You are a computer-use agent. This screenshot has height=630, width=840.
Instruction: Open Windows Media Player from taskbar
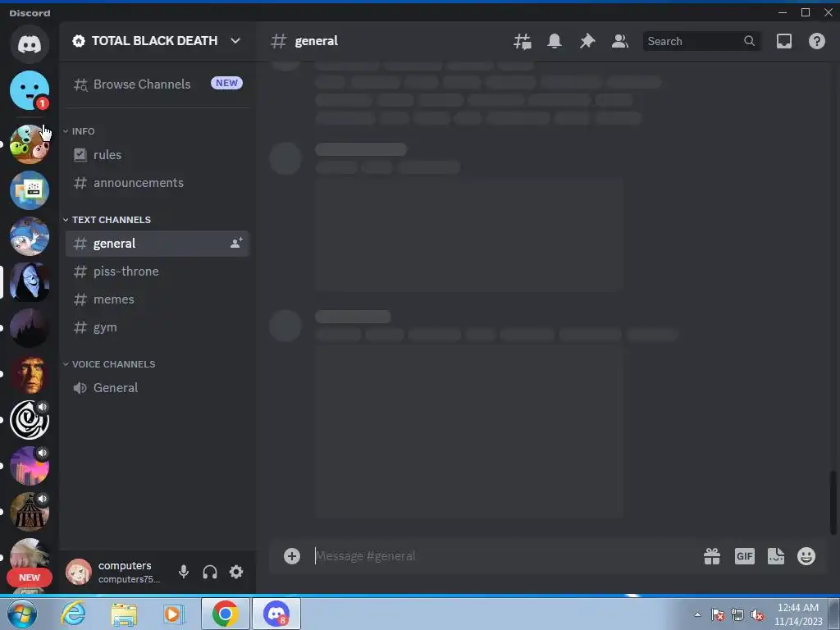coord(174,614)
